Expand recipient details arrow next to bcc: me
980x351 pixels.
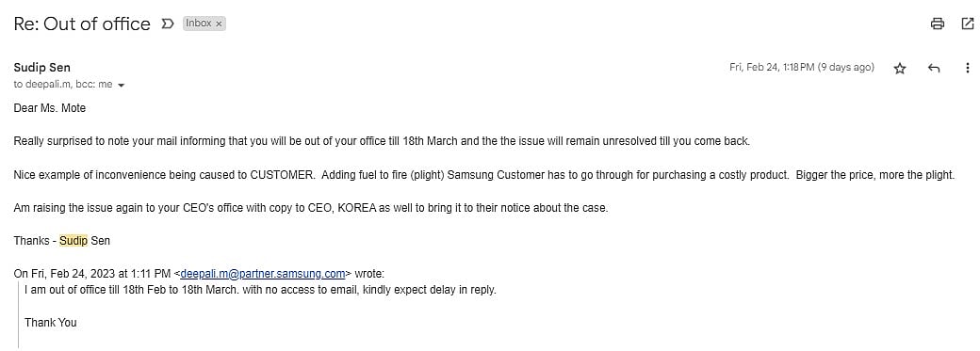point(122,86)
